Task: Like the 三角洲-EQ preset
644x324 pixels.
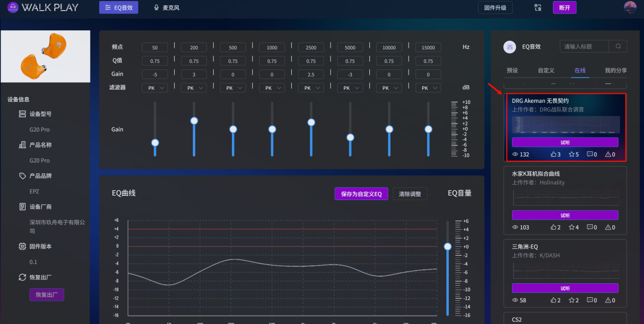Action: (x=554, y=300)
